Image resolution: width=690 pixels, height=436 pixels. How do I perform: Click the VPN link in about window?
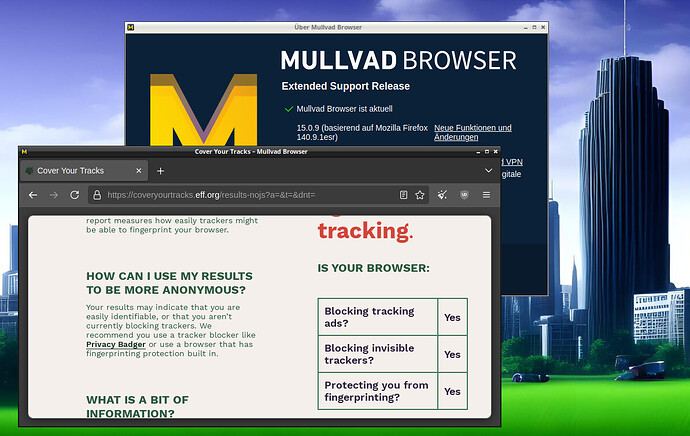coord(513,162)
